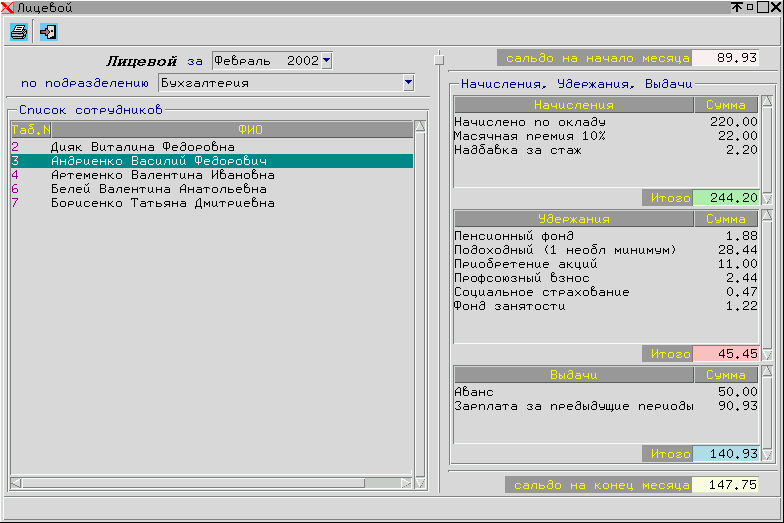Click the сальдо на начало месяца value field
This screenshot has height=523, width=784.
click(725, 58)
